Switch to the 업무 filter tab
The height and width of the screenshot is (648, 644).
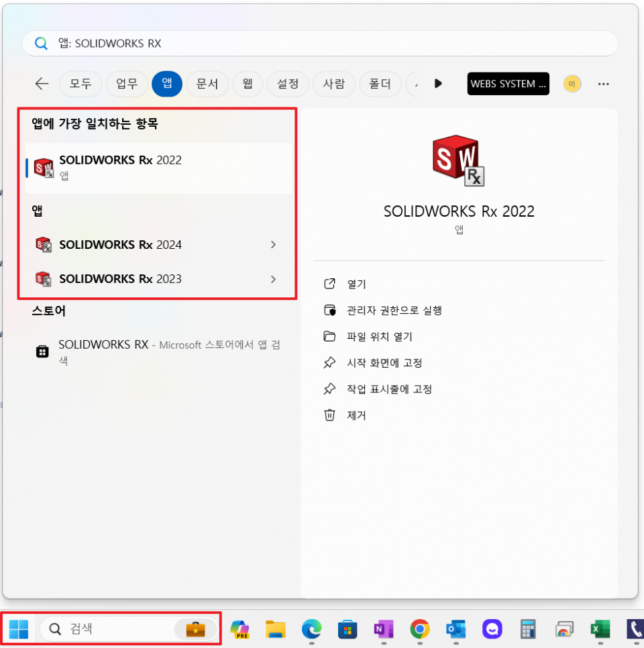127,84
